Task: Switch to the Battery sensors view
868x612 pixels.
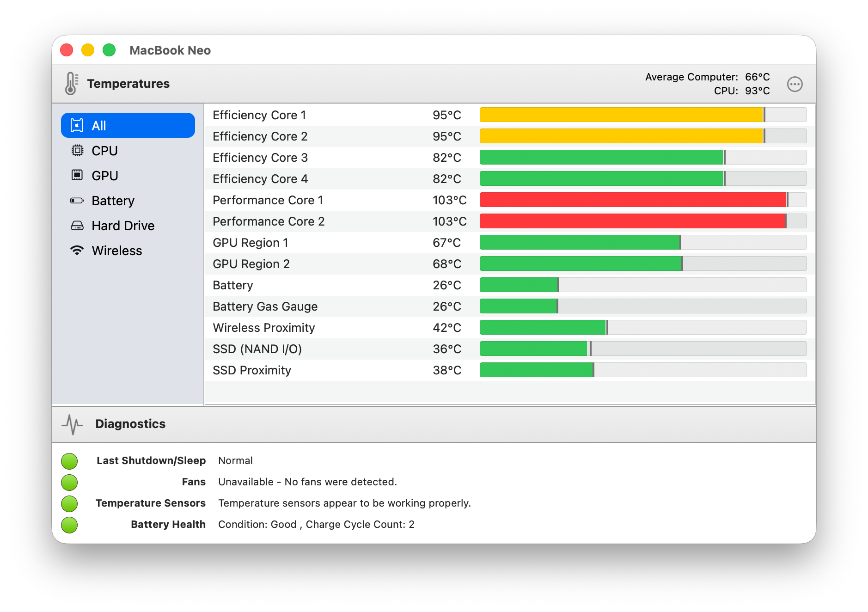Action: (x=113, y=200)
